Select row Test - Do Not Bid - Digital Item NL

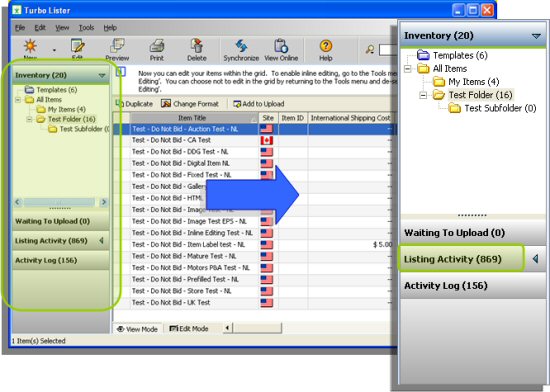pyautogui.click(x=255, y=163)
